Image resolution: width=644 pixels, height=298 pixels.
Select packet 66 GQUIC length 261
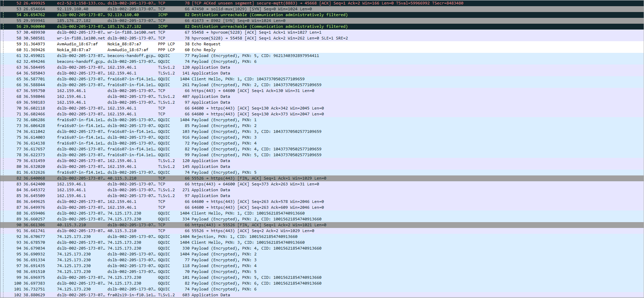click(x=322, y=85)
